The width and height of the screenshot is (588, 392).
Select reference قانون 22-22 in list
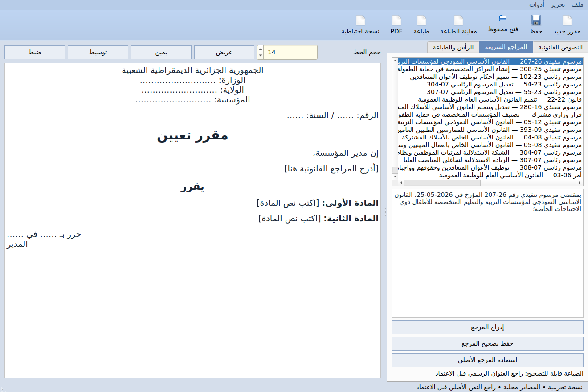click(x=490, y=99)
